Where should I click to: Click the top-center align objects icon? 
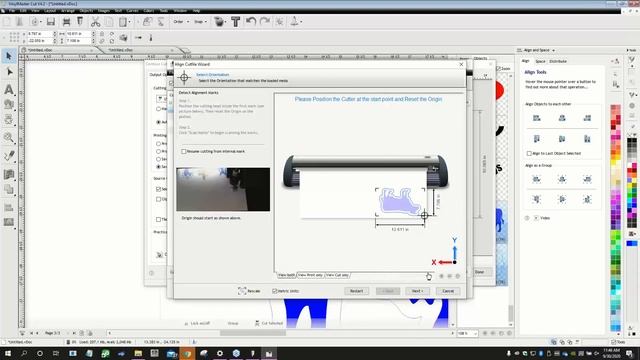(562, 118)
